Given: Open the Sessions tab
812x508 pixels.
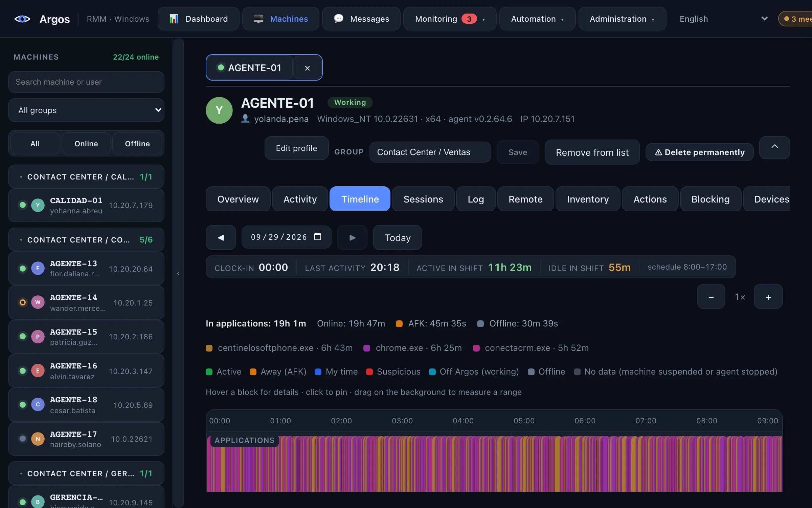Looking at the screenshot, I should (x=423, y=199).
